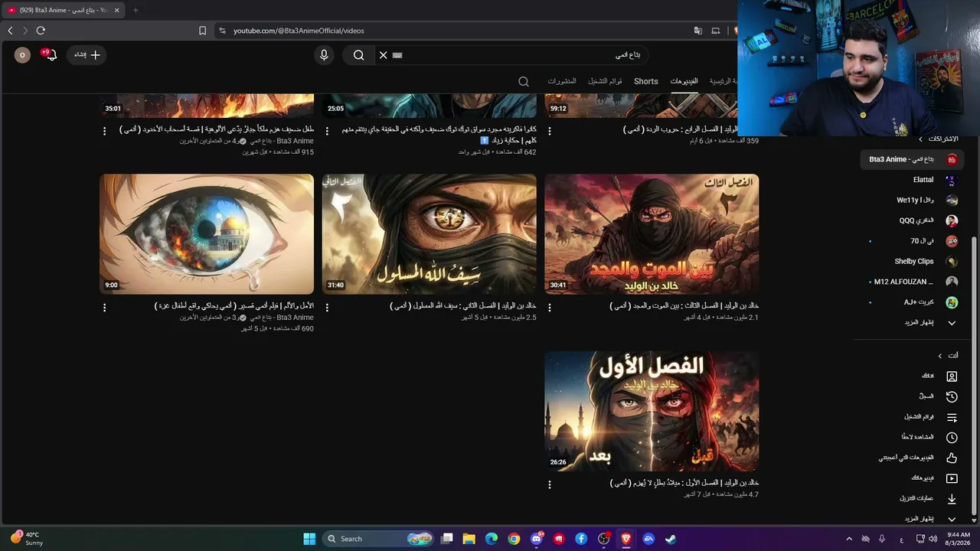Click the Windows Start button
980x551 pixels.
pos(309,539)
